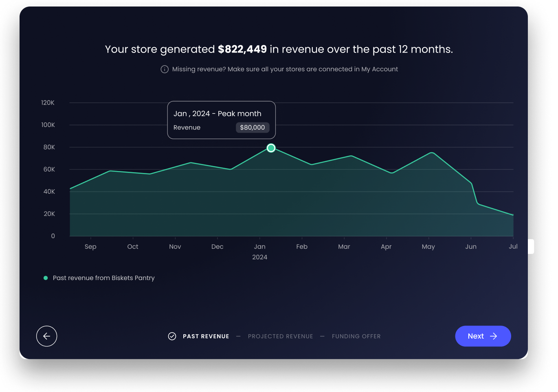Click the green legend dot for Biskets Pantry
558x392 pixels.
pos(46,278)
